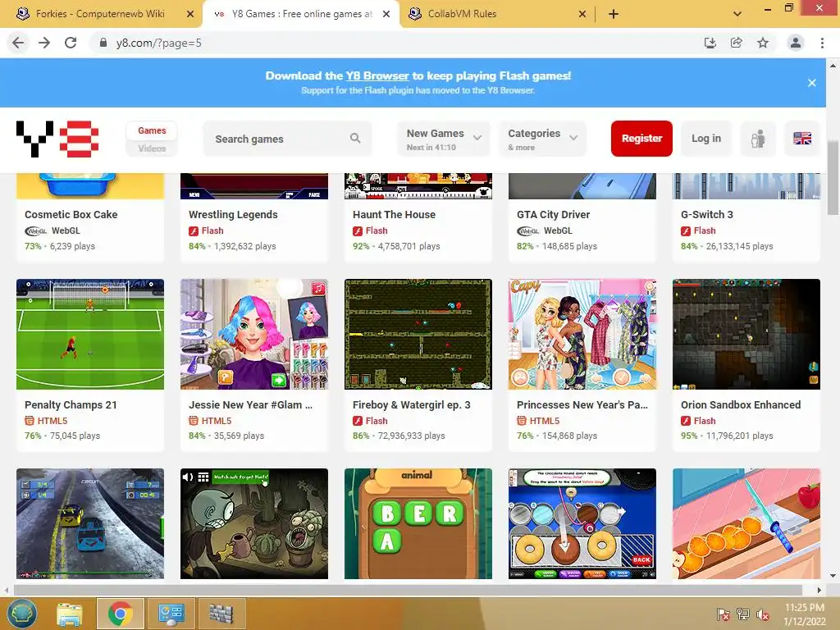The image size is (840, 630).
Task: Click the network tray icon
Action: point(743,614)
